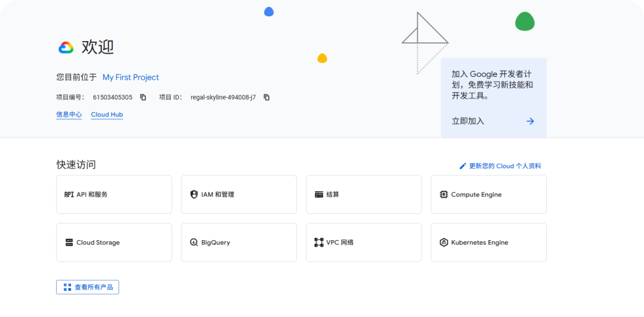Viewport: 644px width, 317px height.
Task: Click the 立即加入 text
Action: [x=468, y=121]
